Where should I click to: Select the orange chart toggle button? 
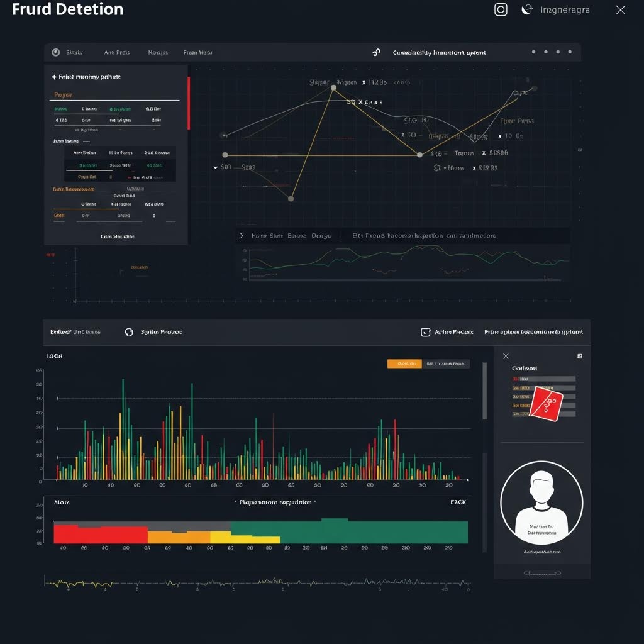404,364
